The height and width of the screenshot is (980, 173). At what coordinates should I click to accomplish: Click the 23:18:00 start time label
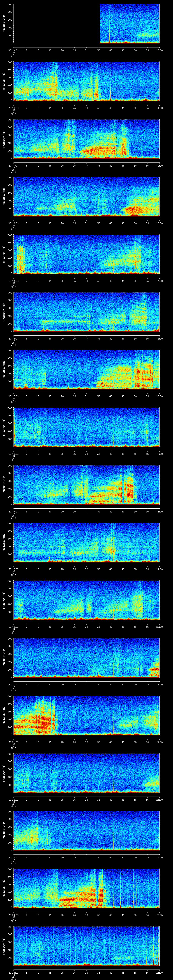14,569
